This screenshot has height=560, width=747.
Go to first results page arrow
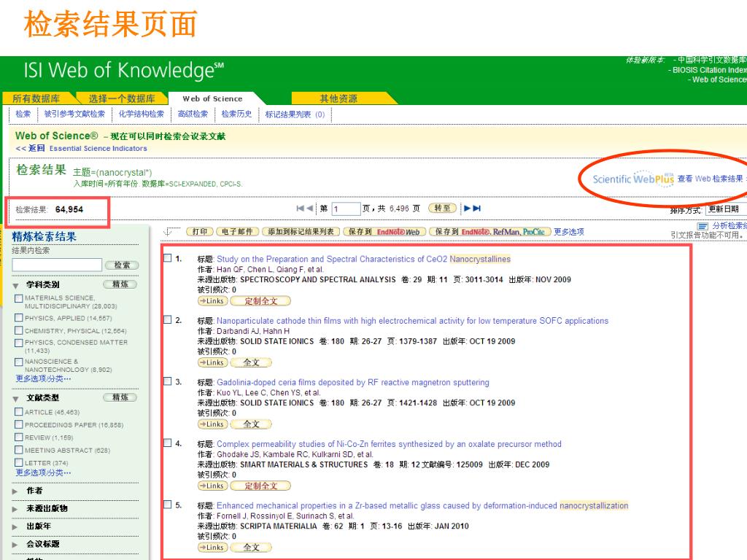[300, 208]
